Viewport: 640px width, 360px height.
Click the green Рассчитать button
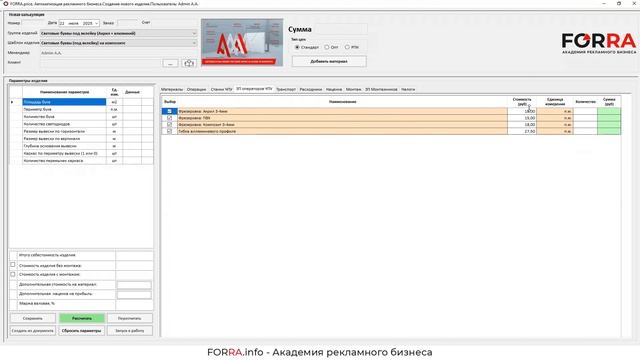pyautogui.click(x=82, y=318)
